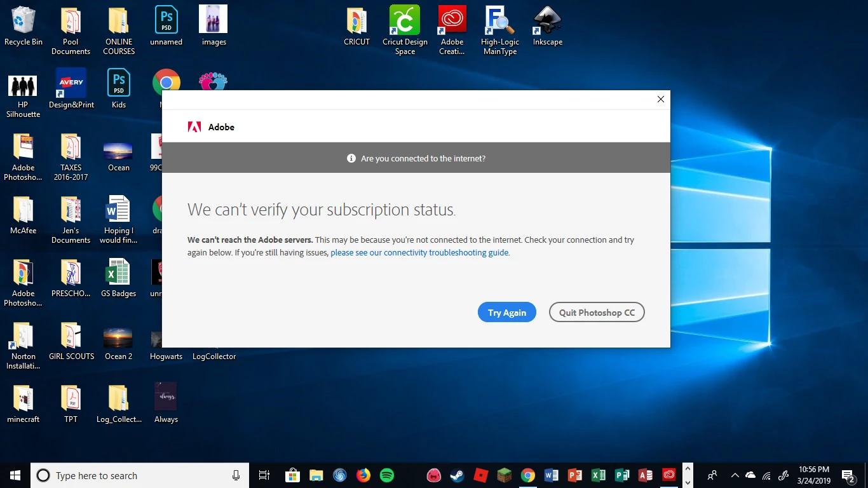Screen dimensions: 868x488
Task: Launch PowerPoint from the taskbar
Action: [x=574, y=475]
